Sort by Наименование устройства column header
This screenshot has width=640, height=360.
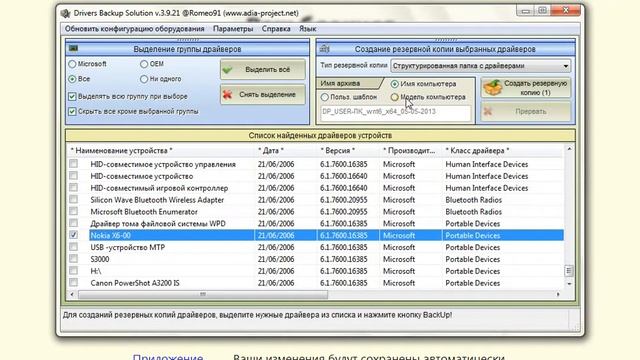(x=121, y=151)
